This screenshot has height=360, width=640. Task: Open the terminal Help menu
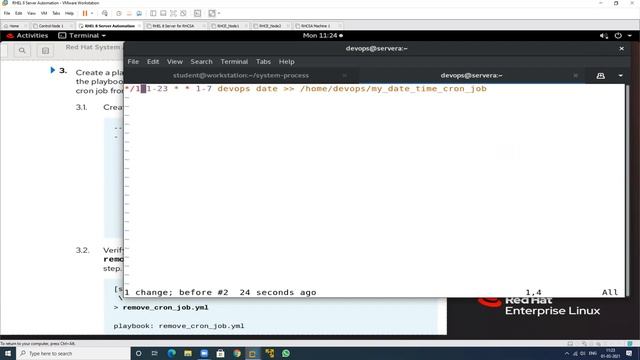coord(287,62)
